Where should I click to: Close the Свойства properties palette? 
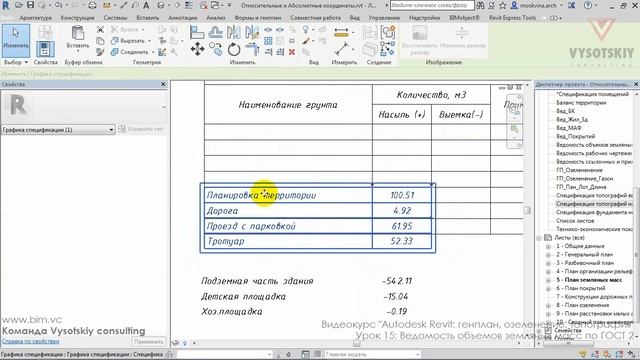pyautogui.click(x=163, y=84)
